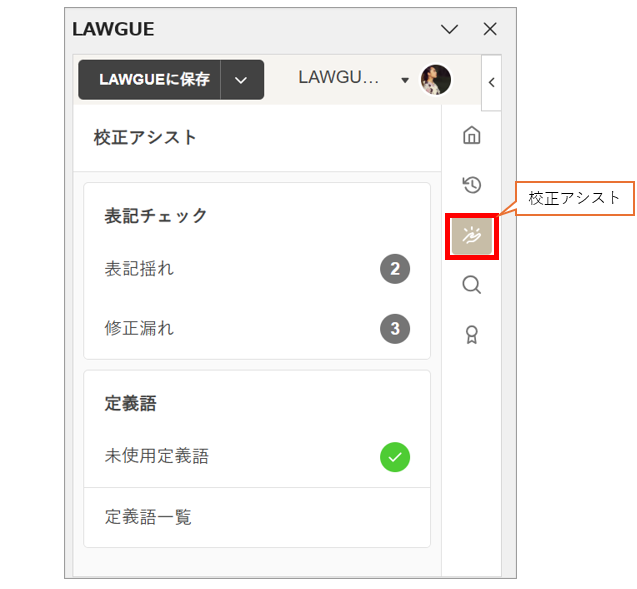Screen dimensions: 637x589
Task: Select the 校正アシスト sidebar icon
Action: tap(472, 236)
